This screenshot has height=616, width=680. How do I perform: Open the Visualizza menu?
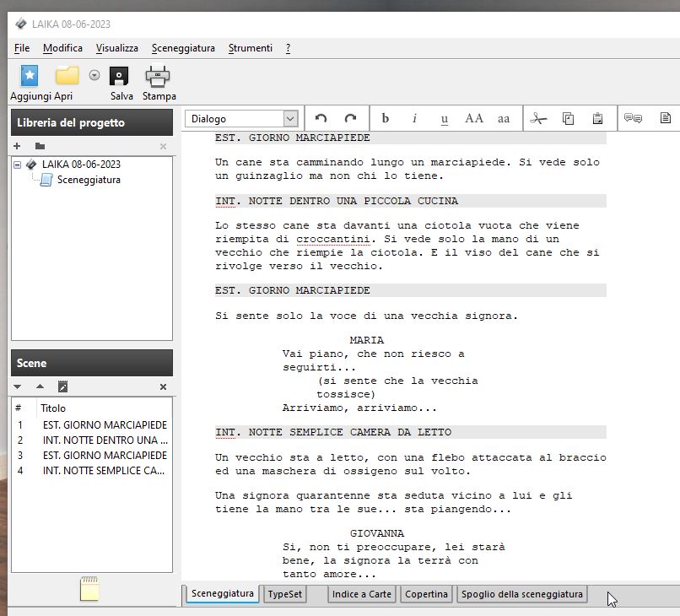[x=117, y=48]
